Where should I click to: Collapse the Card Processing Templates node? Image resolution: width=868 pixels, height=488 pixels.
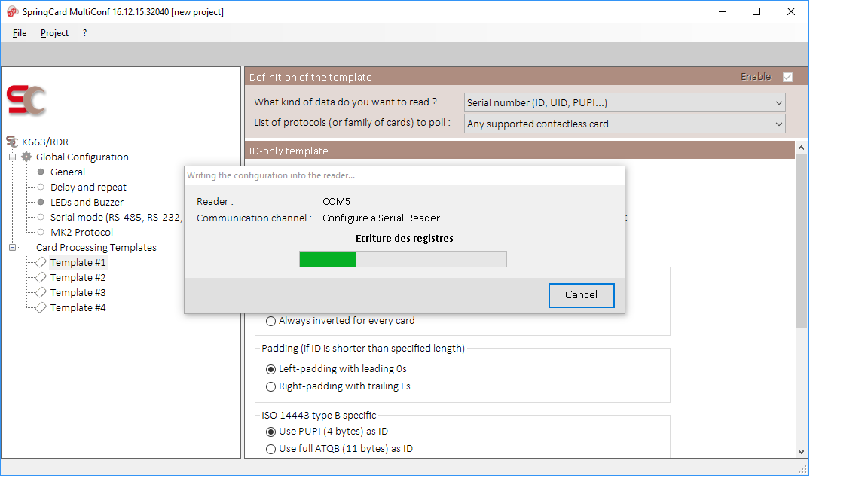(x=12, y=247)
